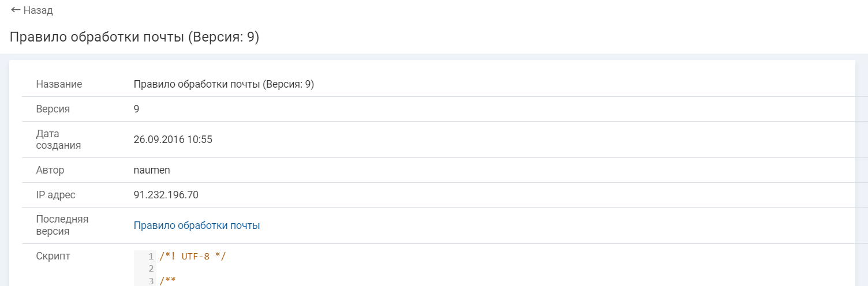
Task: Click the "Дата создания" field label
Action: pyautogui.click(x=58, y=140)
